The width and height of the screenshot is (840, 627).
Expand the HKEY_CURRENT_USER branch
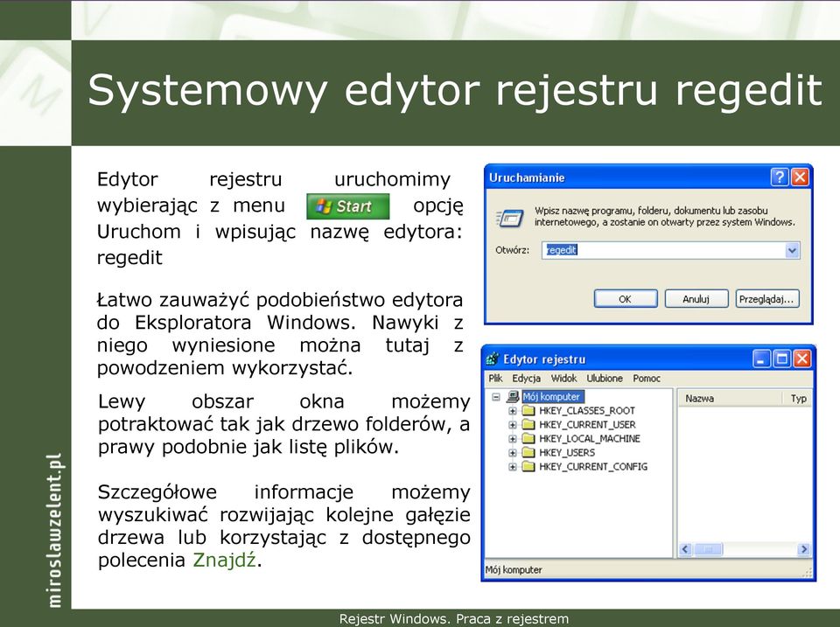point(512,425)
